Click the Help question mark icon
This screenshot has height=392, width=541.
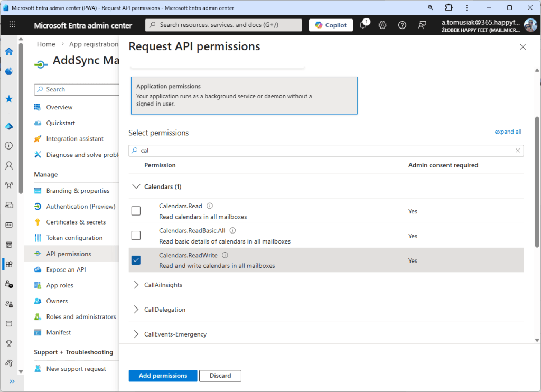pos(402,25)
